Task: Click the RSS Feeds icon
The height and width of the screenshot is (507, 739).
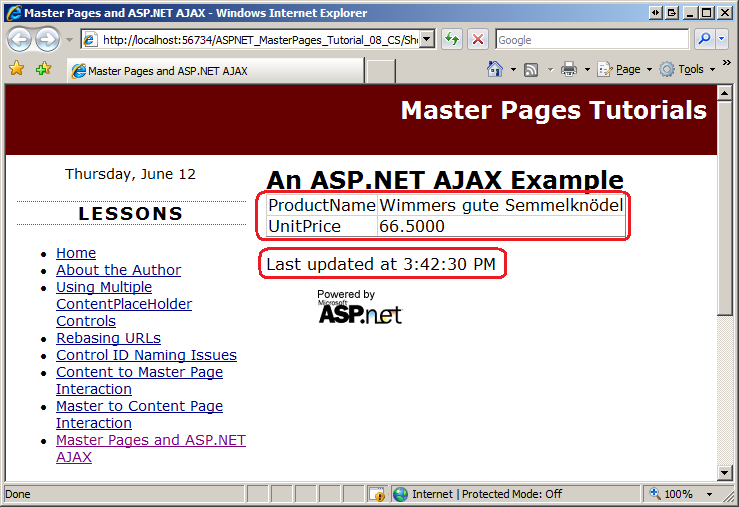Action: (531, 70)
